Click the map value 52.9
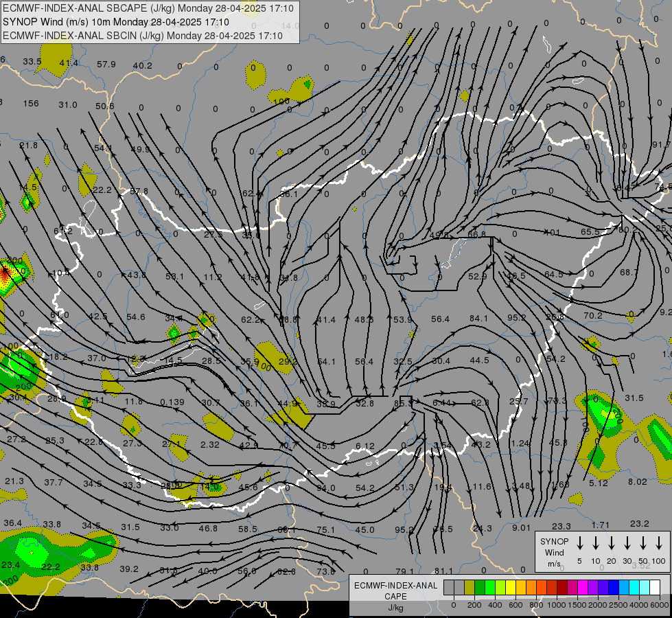 478,277
